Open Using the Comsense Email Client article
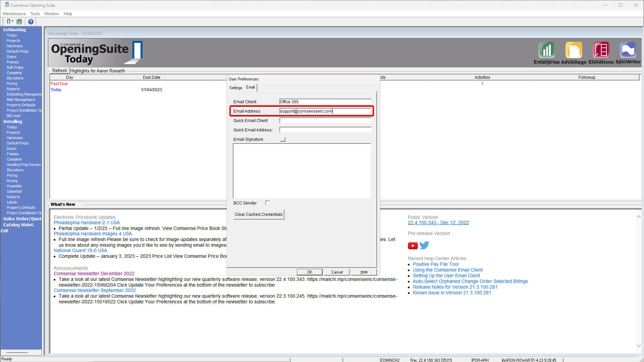Viewport: 644px width, 362px height. click(447, 270)
